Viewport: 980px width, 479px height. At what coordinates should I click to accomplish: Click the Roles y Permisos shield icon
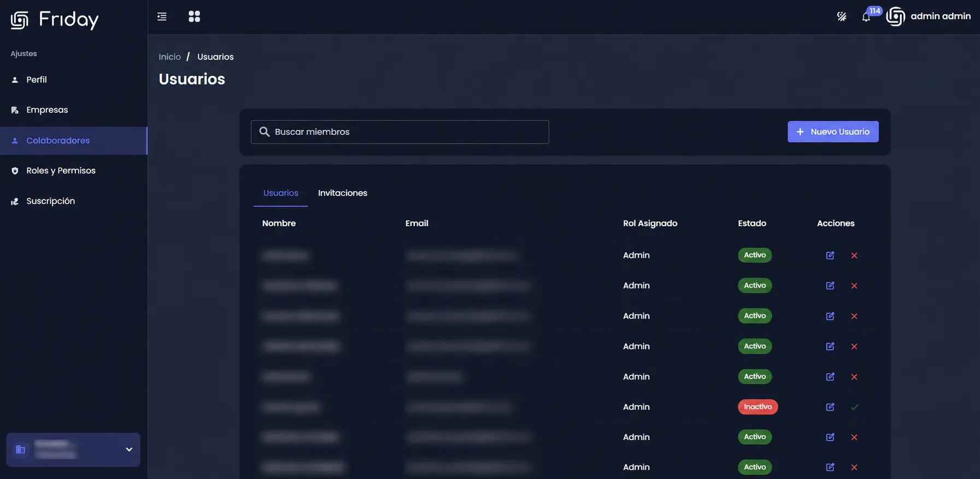click(15, 171)
